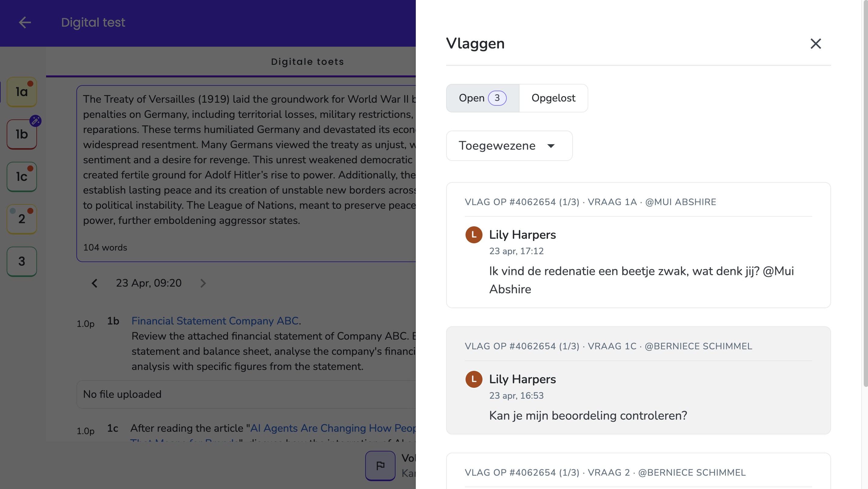Go back with the arrow icon
The image size is (868, 489).
pyautogui.click(x=25, y=22)
